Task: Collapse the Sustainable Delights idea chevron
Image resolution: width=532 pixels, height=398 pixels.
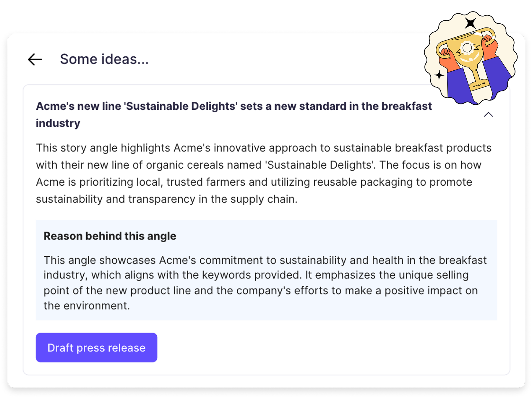Action: point(488,115)
